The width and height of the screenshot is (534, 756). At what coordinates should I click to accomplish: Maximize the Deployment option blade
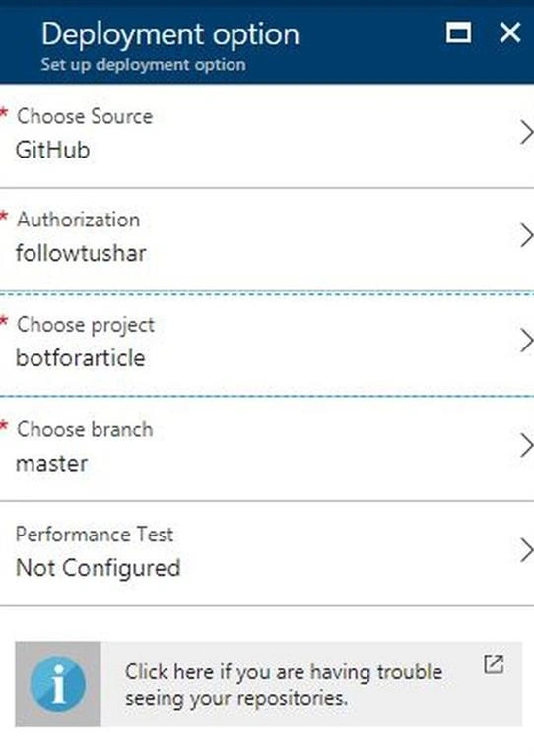pos(458,32)
